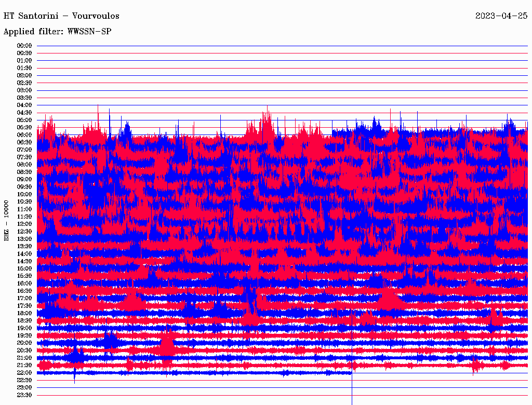Select the 04:30 row label
Screen dimensions: 532x405
pyautogui.click(x=24, y=113)
